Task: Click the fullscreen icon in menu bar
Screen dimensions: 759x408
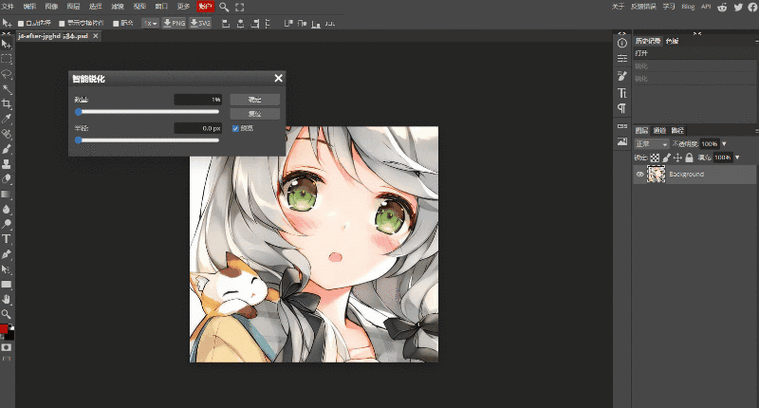Action: coord(240,7)
